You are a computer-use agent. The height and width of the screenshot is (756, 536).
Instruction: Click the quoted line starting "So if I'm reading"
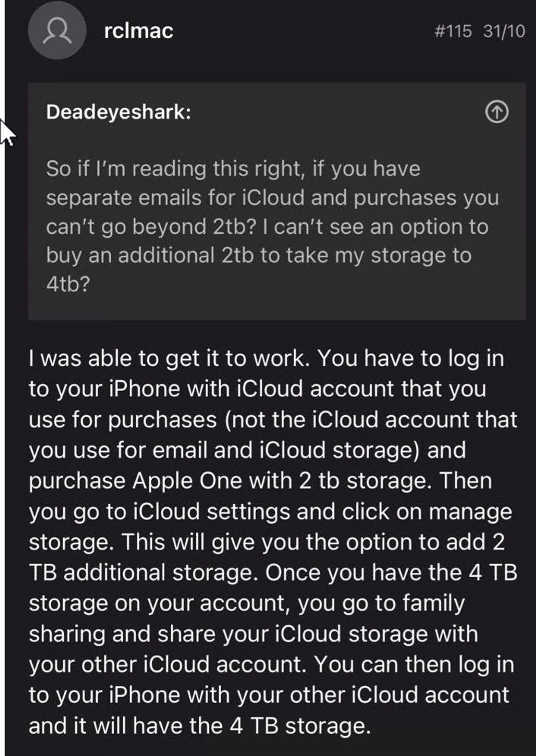(233, 169)
